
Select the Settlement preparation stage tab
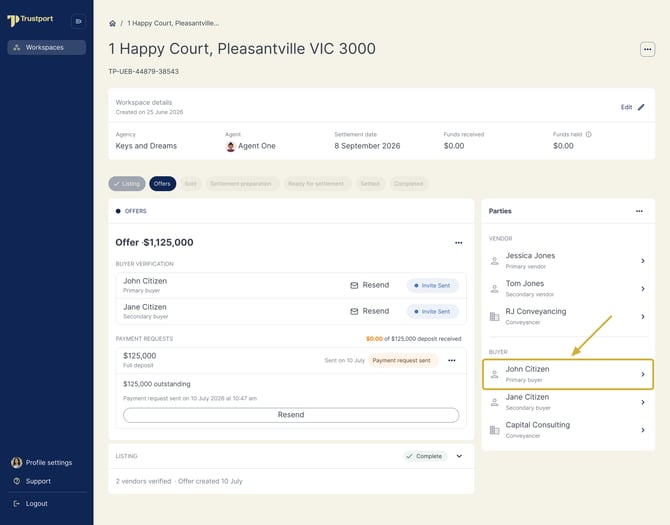tap(241, 184)
